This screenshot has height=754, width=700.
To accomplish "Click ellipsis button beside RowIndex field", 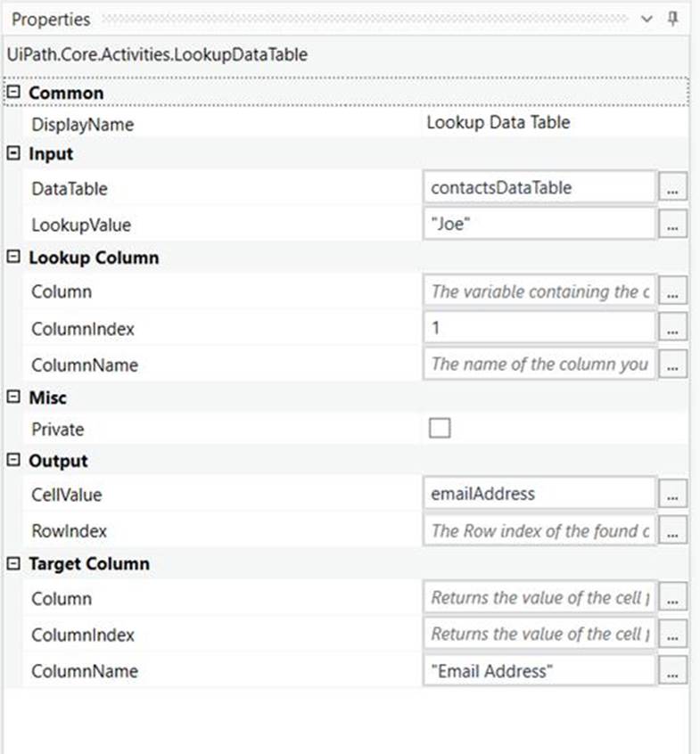I will (x=673, y=531).
